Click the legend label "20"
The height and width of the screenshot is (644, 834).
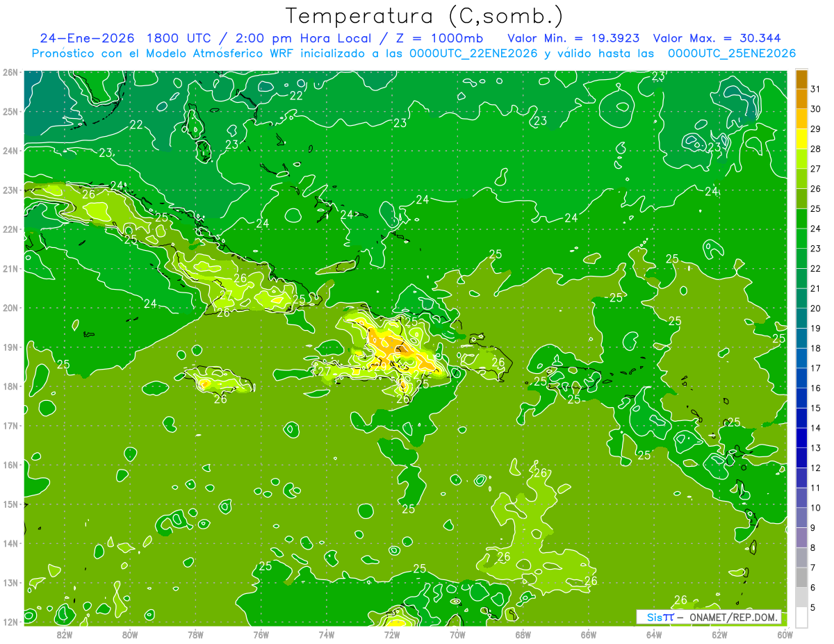pyautogui.click(x=816, y=308)
